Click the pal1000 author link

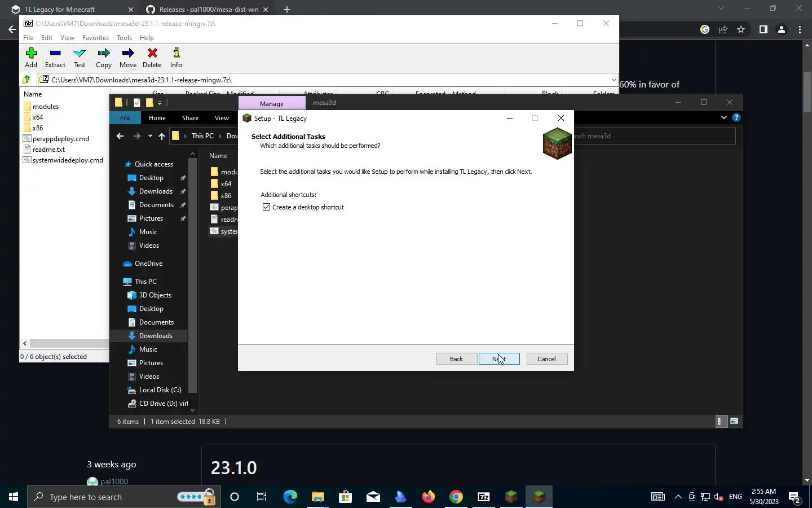click(x=114, y=481)
